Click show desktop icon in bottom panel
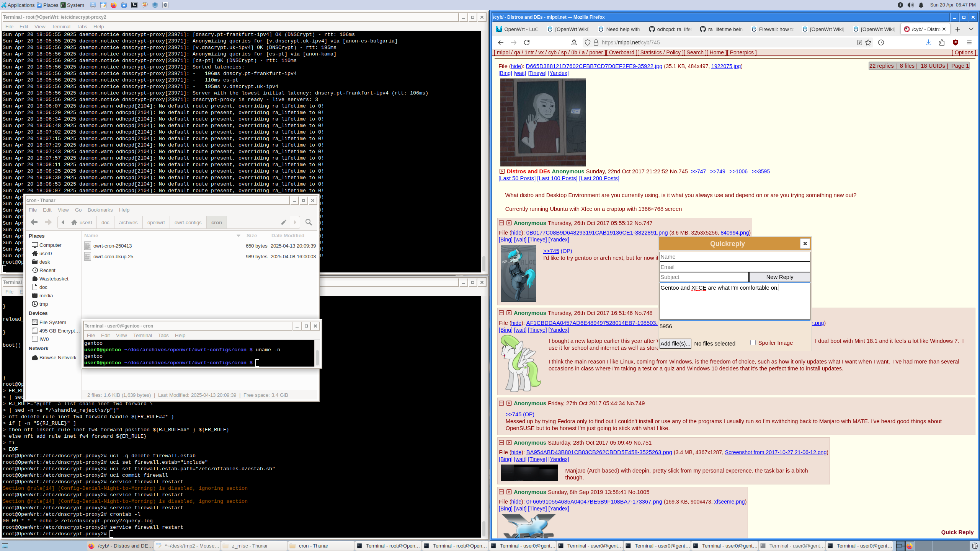This screenshot has height=551, width=980. click(x=5, y=546)
